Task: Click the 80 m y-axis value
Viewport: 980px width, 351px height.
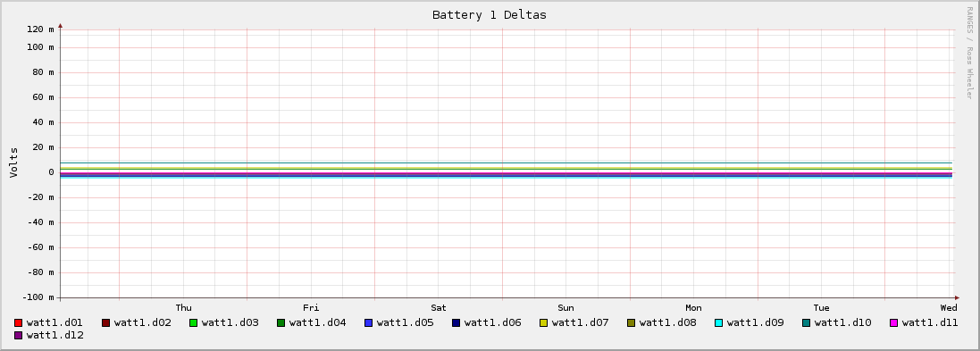Action: 43,72
